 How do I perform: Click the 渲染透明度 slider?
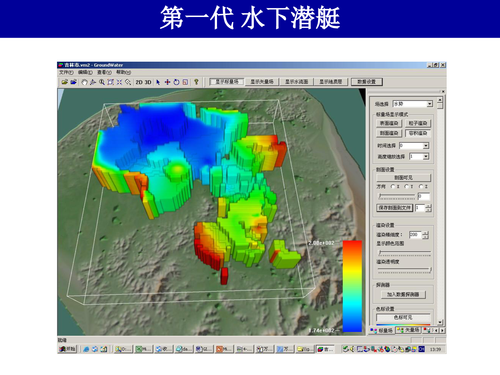404,271
